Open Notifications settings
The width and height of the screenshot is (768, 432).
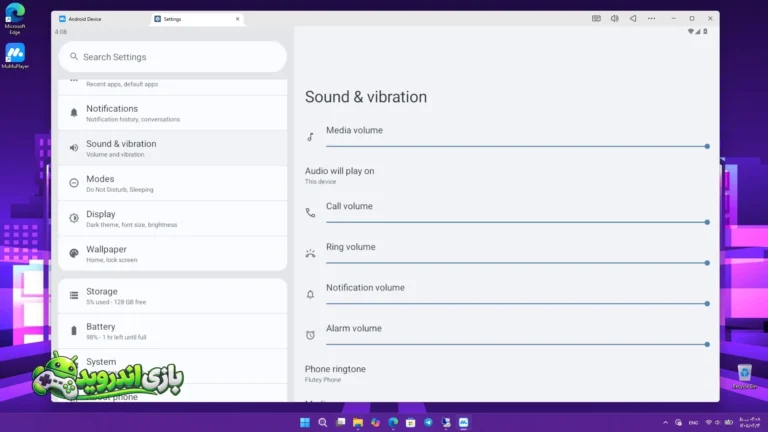point(172,113)
